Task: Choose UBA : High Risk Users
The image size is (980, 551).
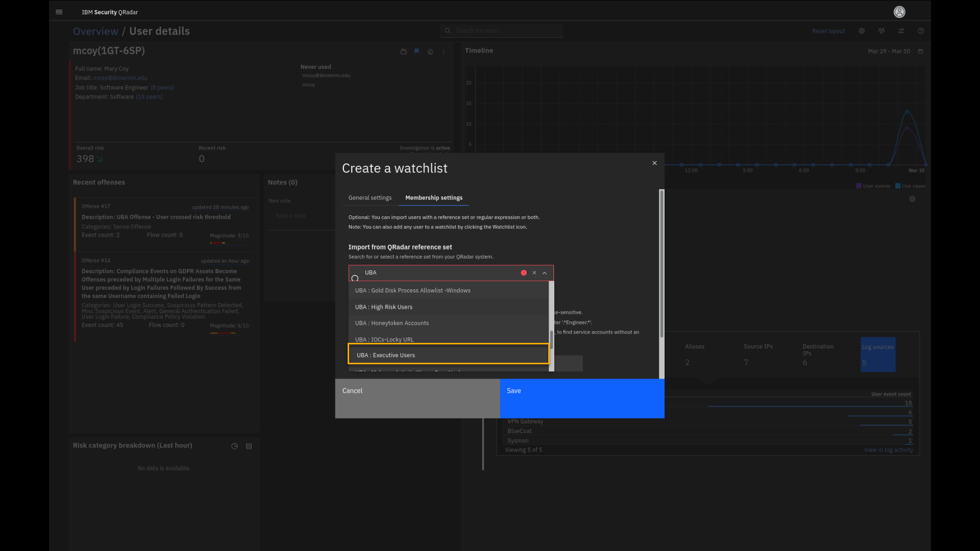Action: (448, 307)
